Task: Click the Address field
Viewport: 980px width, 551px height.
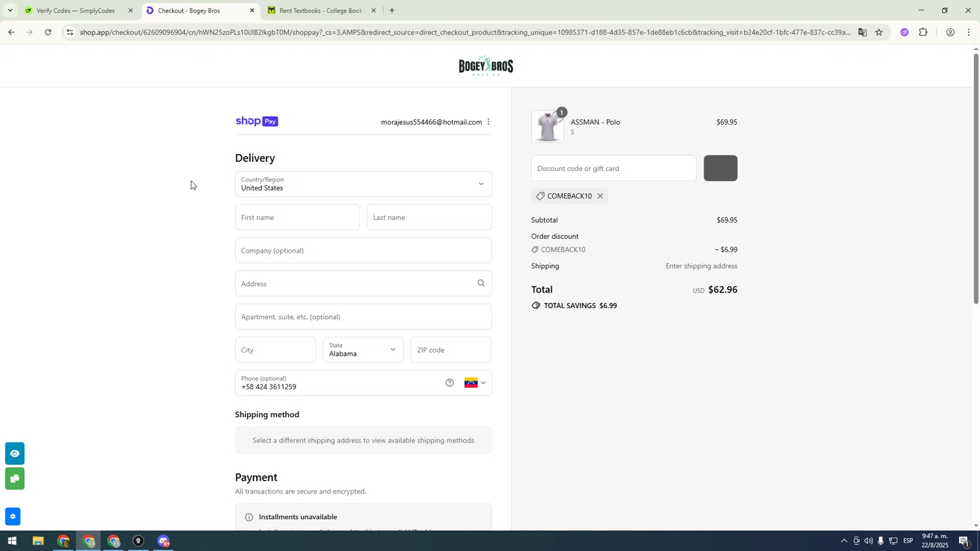Action: tap(363, 283)
